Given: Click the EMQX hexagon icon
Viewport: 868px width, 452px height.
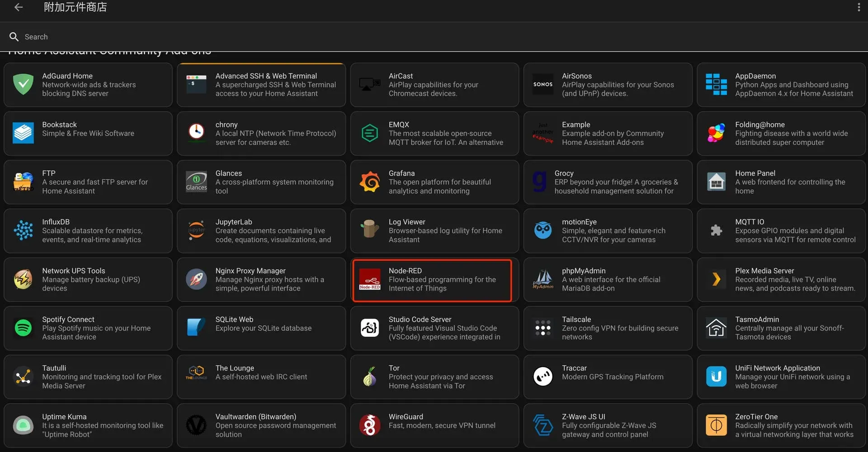Looking at the screenshot, I should (369, 133).
